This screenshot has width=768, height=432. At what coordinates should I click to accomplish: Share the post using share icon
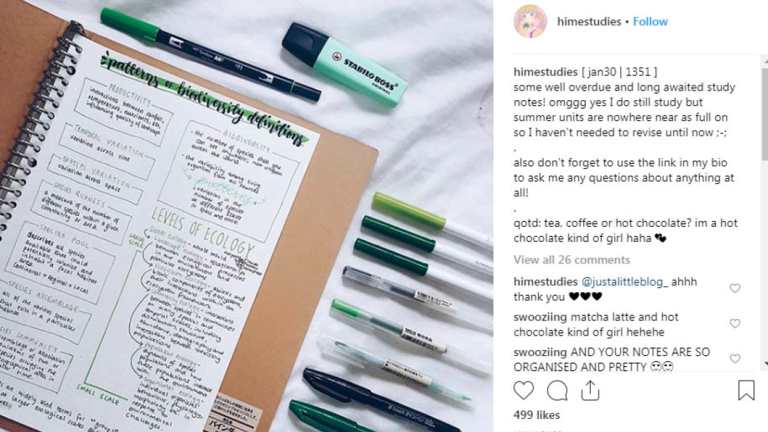tap(590, 390)
